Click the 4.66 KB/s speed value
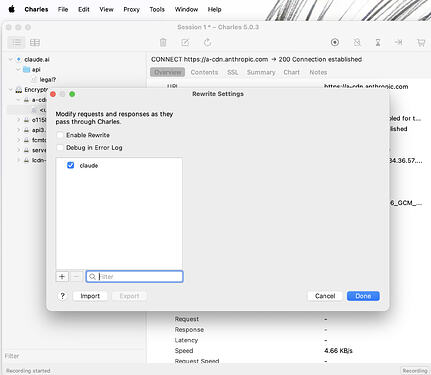The width and height of the screenshot is (431, 375). (x=338, y=351)
